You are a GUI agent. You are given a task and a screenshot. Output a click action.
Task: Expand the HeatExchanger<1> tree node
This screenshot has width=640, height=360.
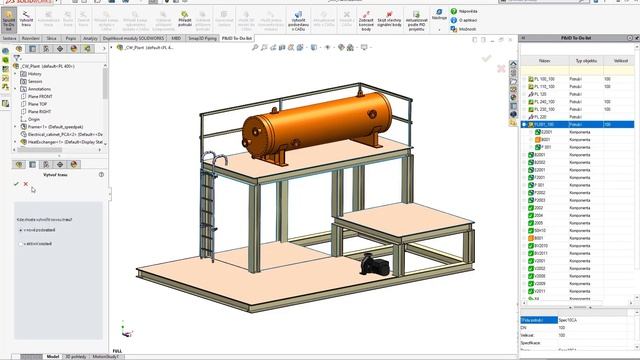[x=16, y=142]
